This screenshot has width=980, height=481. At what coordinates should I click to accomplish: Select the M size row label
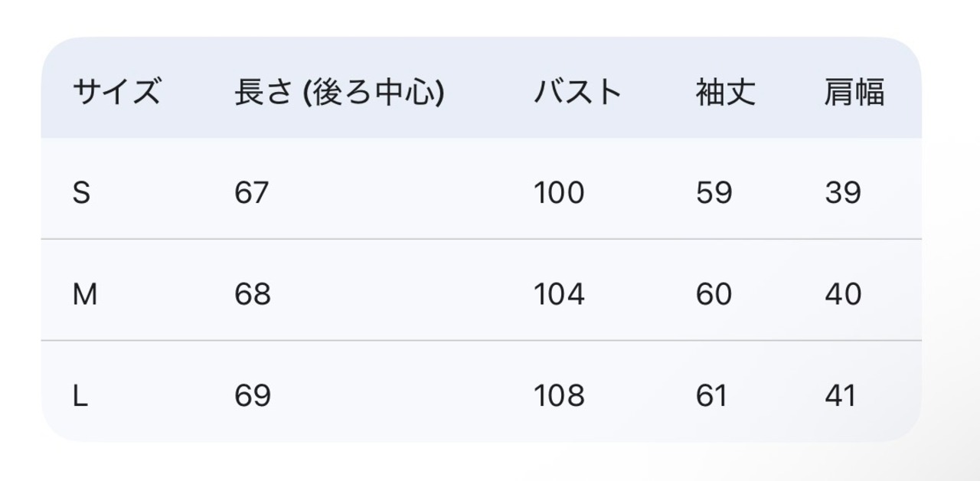[84, 294]
